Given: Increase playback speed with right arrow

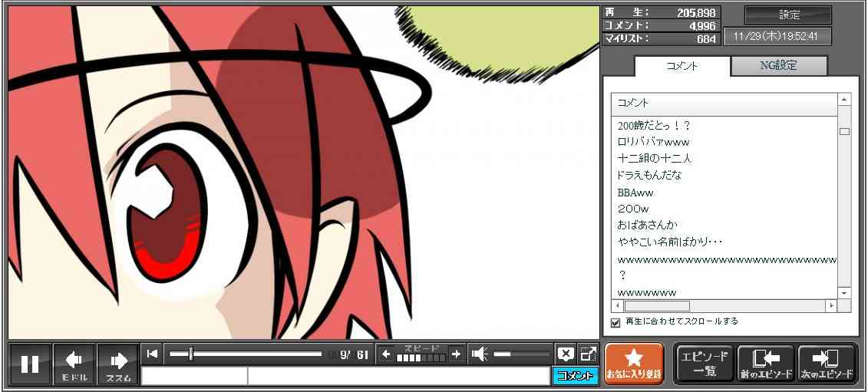Looking at the screenshot, I should pos(456,354).
